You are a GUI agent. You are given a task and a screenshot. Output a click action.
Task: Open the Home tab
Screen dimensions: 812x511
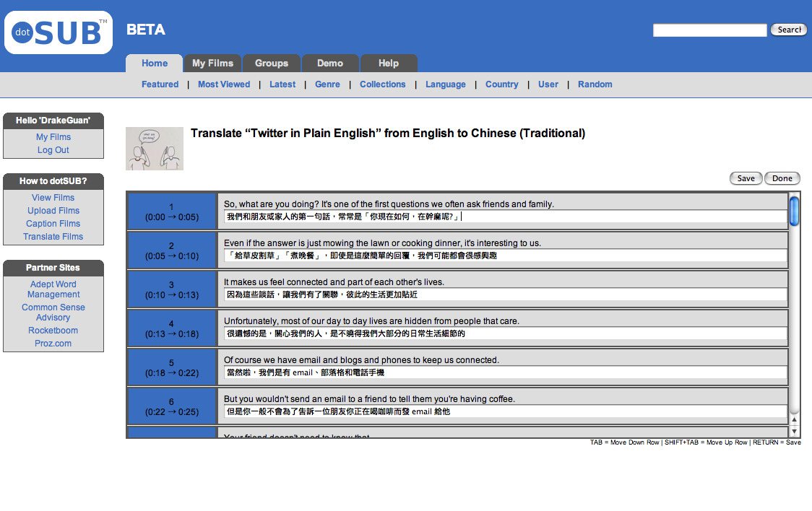coord(155,63)
